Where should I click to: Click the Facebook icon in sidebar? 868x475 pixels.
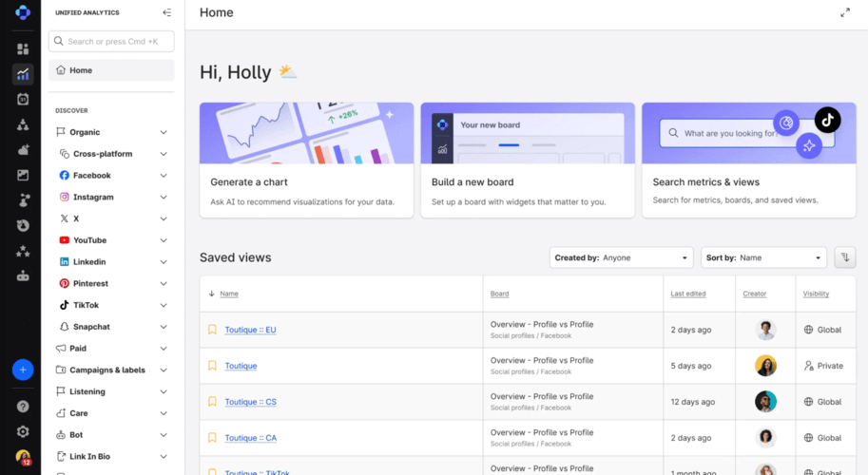click(65, 176)
